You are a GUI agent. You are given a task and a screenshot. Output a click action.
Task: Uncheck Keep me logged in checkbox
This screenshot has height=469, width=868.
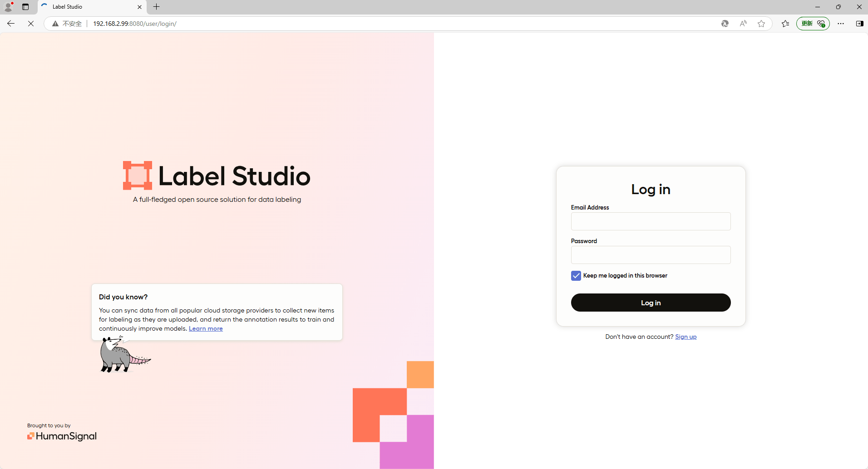click(x=576, y=276)
